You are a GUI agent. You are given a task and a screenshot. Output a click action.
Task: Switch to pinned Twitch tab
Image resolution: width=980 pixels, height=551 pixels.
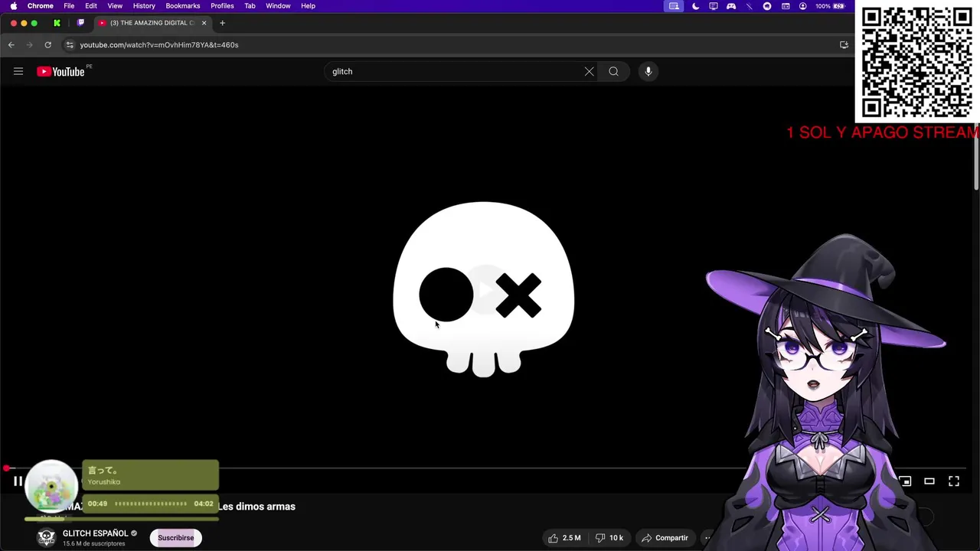pyautogui.click(x=80, y=23)
